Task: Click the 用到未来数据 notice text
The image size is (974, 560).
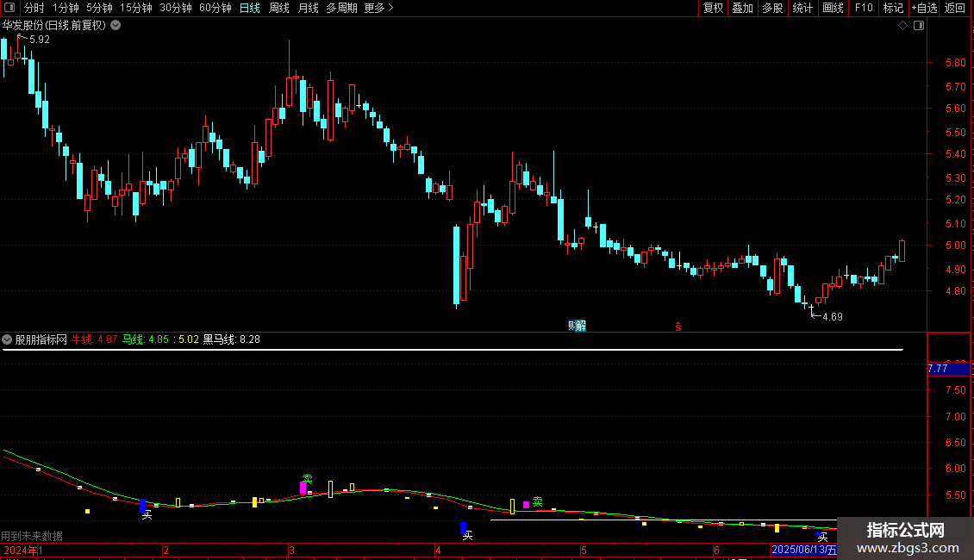Action: click(32, 536)
